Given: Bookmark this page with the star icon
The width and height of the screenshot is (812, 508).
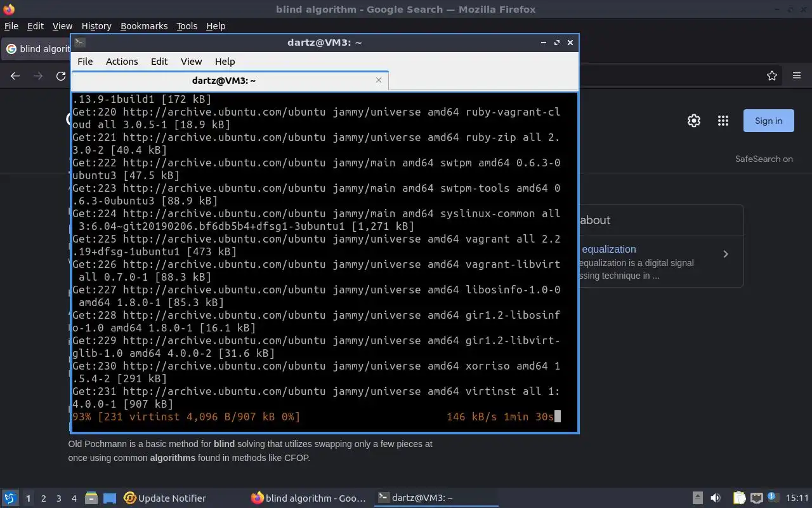Looking at the screenshot, I should (x=772, y=76).
